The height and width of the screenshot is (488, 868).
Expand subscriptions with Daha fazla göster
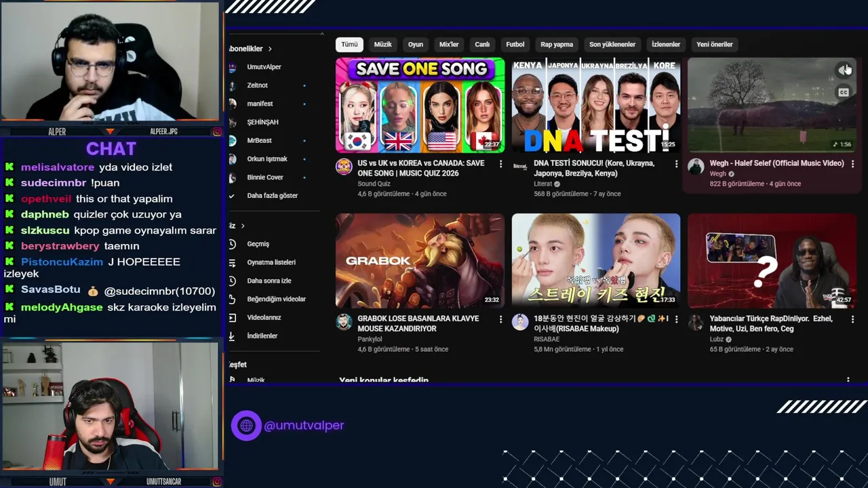click(272, 196)
